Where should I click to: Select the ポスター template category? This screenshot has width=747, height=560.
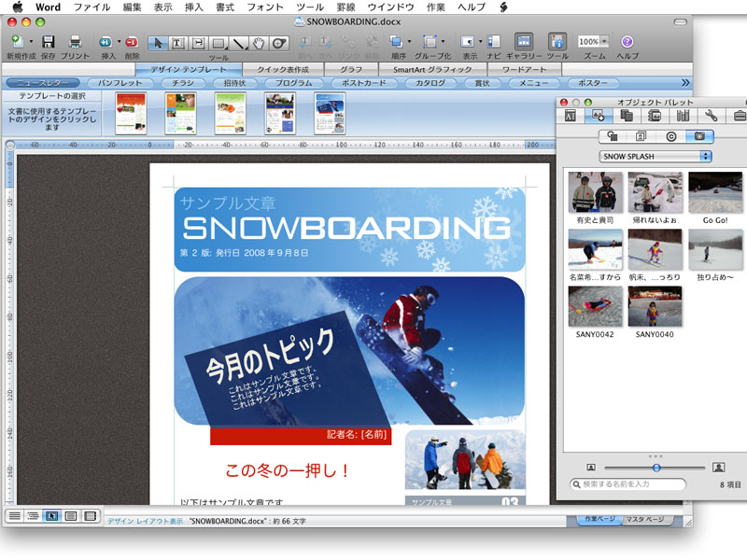(x=593, y=83)
